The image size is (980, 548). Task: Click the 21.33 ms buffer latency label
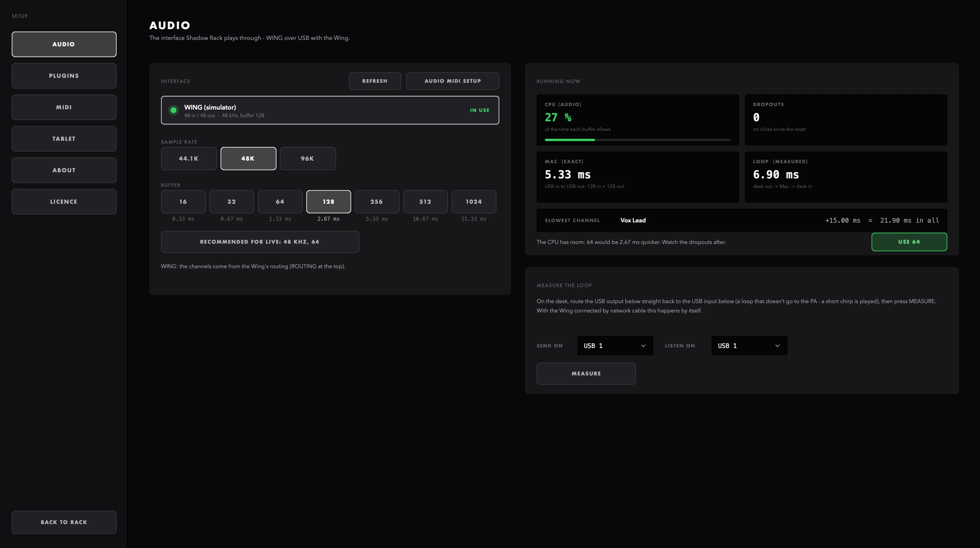pyautogui.click(x=474, y=219)
